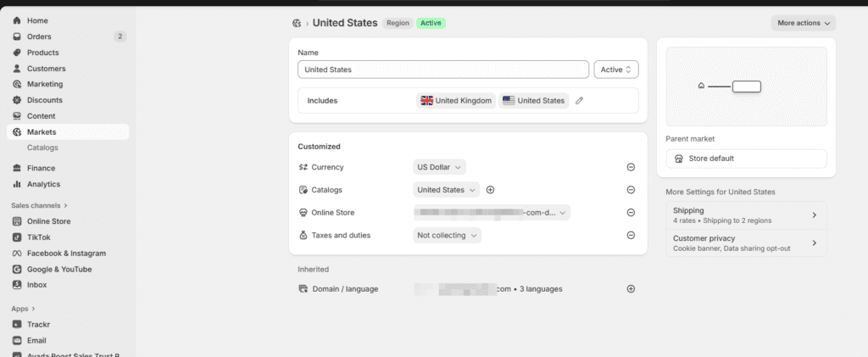Open Shipping settings row
Image resolution: width=868 pixels, height=357 pixels.
[746, 215]
